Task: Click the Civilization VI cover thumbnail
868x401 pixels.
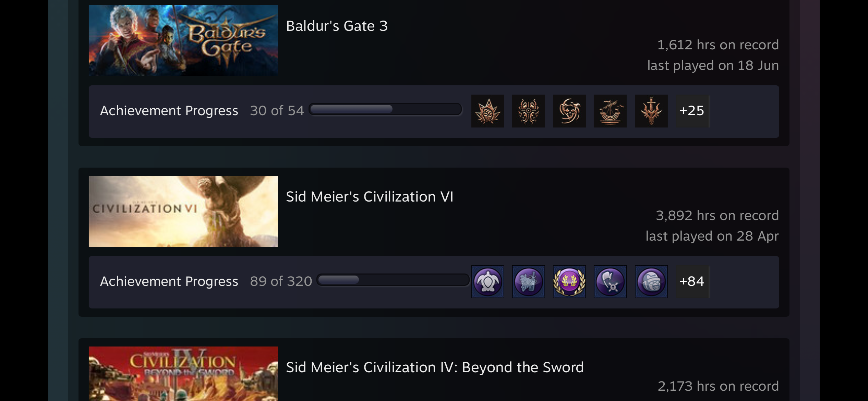Action: coord(183,211)
